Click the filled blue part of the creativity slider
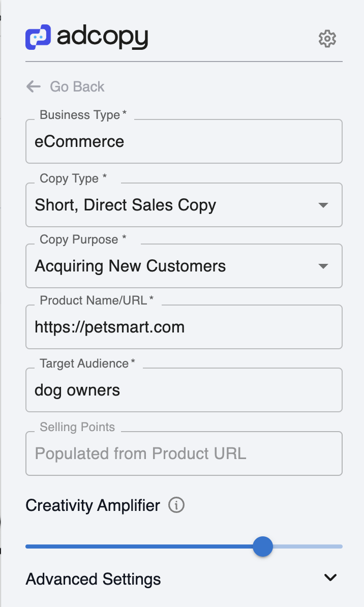Screen dimensions: 364x607 139,546
